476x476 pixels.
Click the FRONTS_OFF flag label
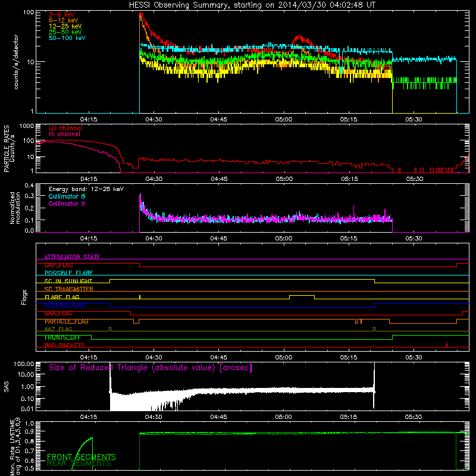(x=62, y=337)
